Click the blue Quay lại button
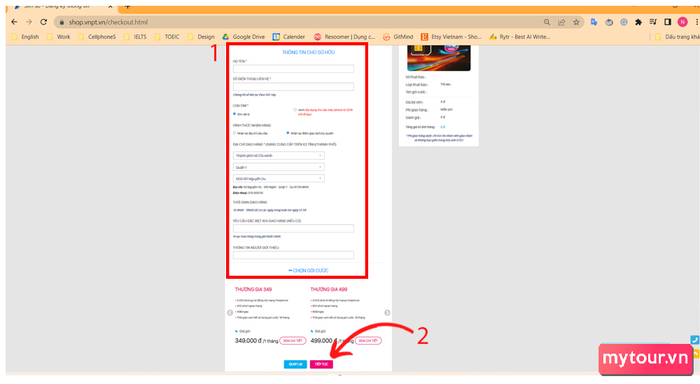The image size is (700, 384). pos(296,364)
